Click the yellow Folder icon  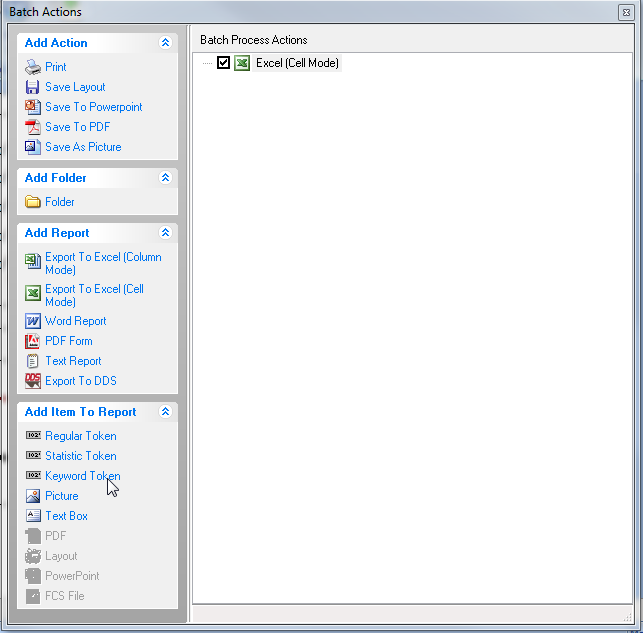pyautogui.click(x=33, y=202)
